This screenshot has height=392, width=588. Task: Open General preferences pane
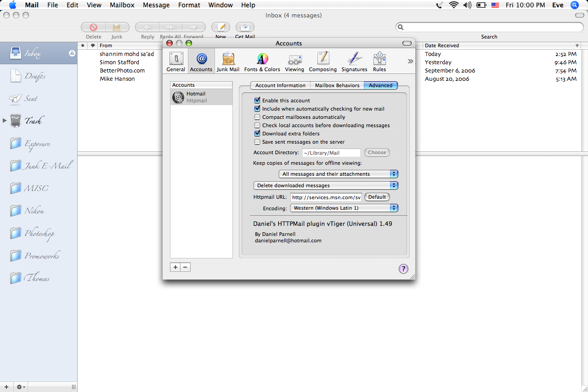[176, 62]
